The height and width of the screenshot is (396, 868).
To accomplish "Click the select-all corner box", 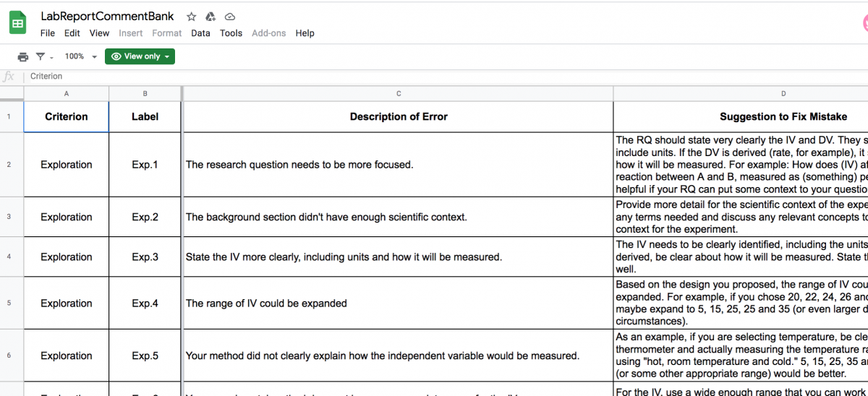I will pyautogui.click(x=12, y=94).
